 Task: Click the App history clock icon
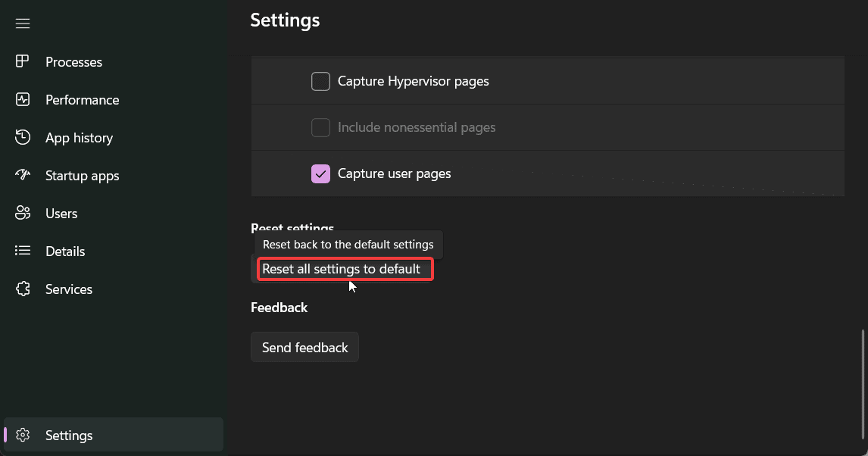click(23, 137)
